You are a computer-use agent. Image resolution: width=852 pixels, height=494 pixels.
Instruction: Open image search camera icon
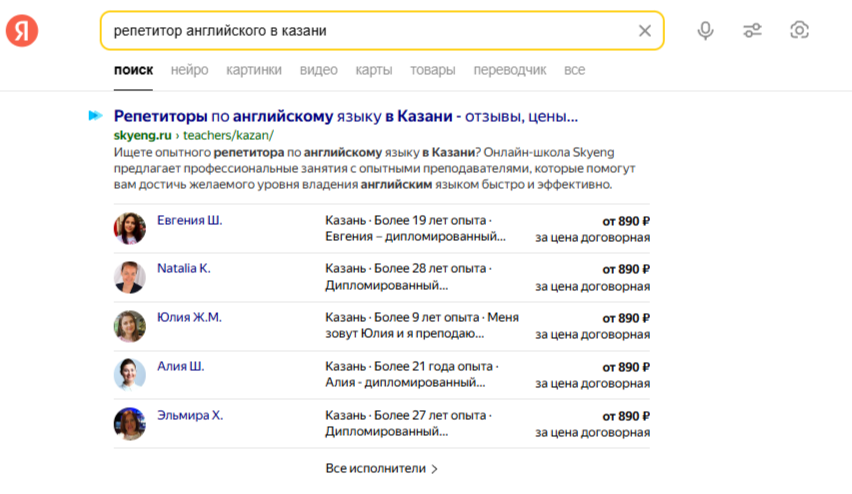pyautogui.click(x=799, y=31)
